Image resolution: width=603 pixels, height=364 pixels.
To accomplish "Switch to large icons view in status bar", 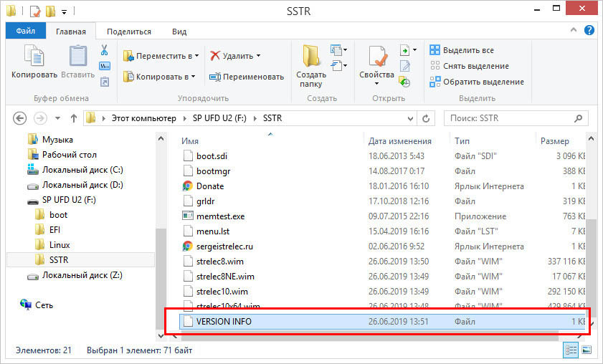I will [x=587, y=350].
